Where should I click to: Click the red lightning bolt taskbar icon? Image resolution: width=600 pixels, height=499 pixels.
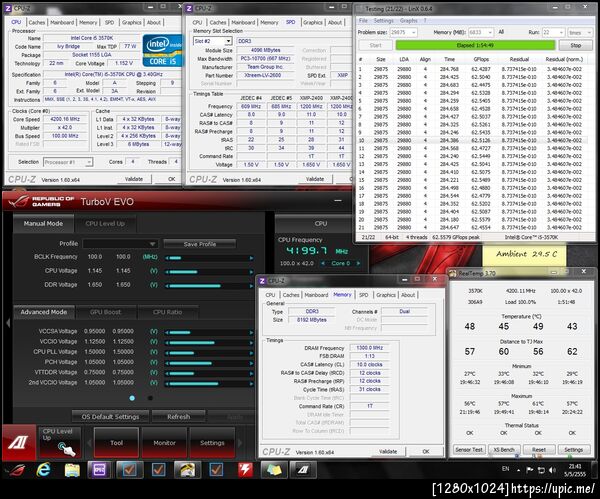(245, 470)
